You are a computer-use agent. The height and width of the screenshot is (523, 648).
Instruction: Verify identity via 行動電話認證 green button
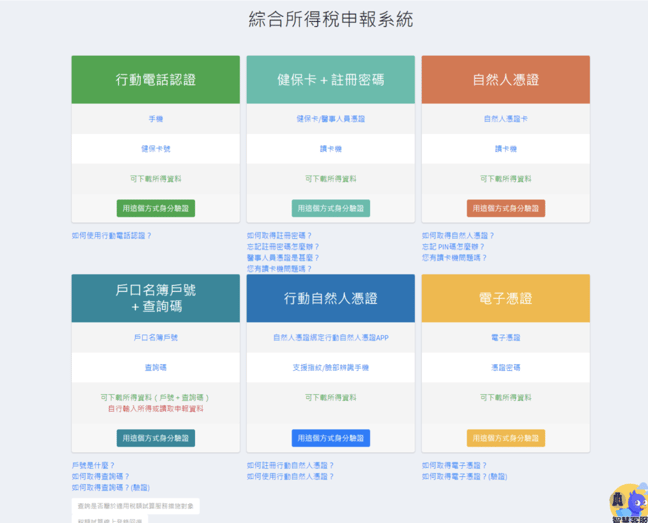156,208
